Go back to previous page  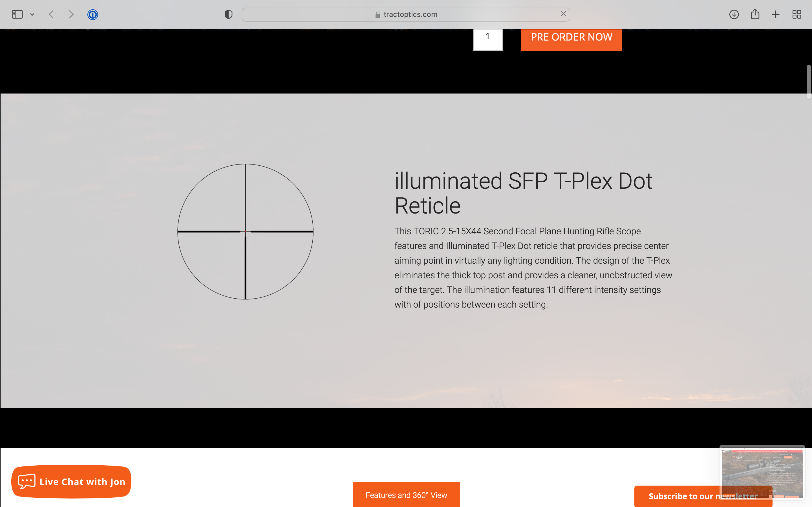click(51, 14)
